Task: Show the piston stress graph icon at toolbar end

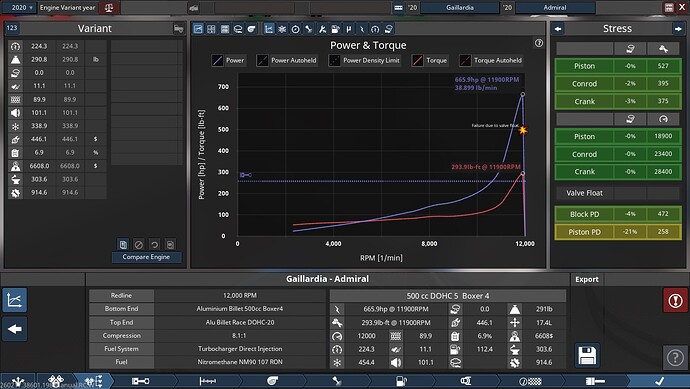Action: [x=388, y=29]
